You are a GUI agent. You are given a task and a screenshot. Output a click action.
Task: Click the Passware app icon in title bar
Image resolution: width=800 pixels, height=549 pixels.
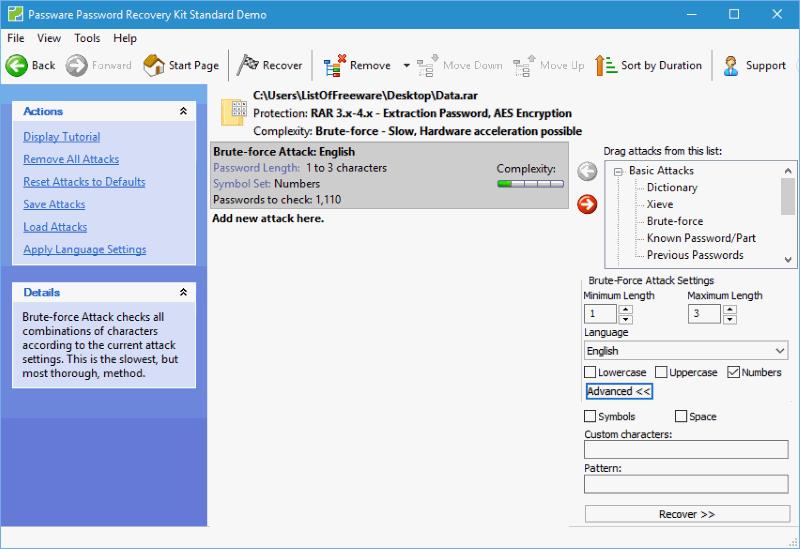(x=15, y=14)
